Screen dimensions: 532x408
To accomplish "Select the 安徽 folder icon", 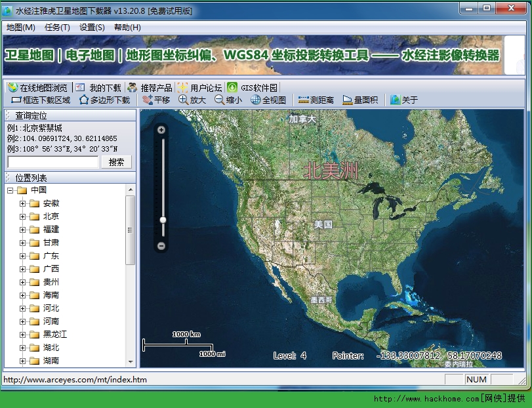I will pos(34,203).
